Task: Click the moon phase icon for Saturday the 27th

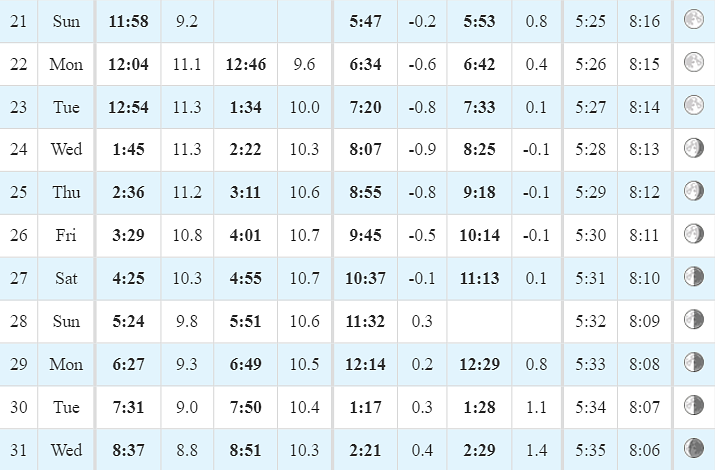Action: [x=694, y=277]
